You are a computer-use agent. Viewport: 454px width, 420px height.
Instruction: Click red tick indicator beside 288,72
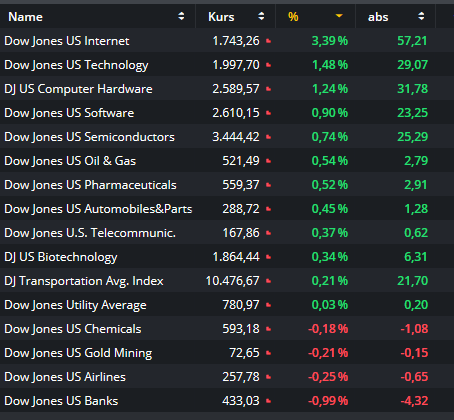coord(268,209)
